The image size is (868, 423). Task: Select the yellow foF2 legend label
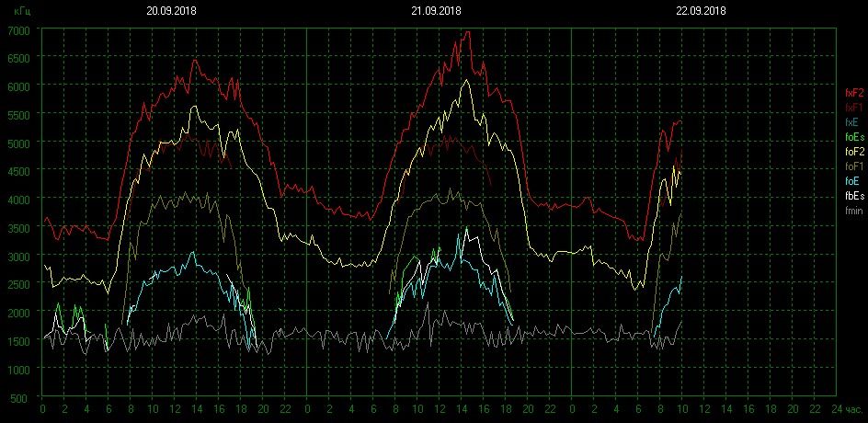pyautogui.click(x=853, y=151)
